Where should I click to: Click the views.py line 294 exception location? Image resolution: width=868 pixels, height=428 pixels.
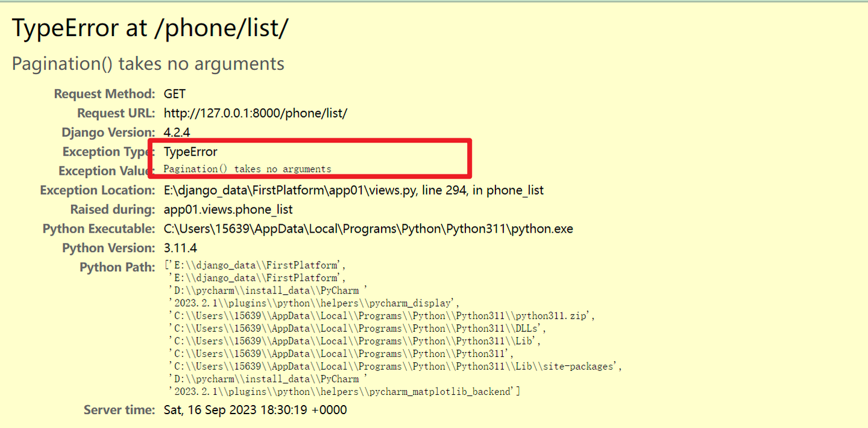click(353, 190)
